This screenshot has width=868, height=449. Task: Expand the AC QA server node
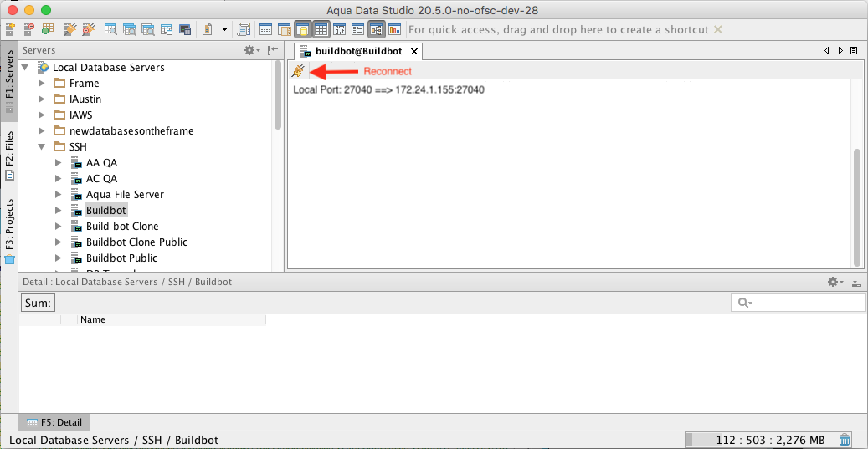point(58,179)
